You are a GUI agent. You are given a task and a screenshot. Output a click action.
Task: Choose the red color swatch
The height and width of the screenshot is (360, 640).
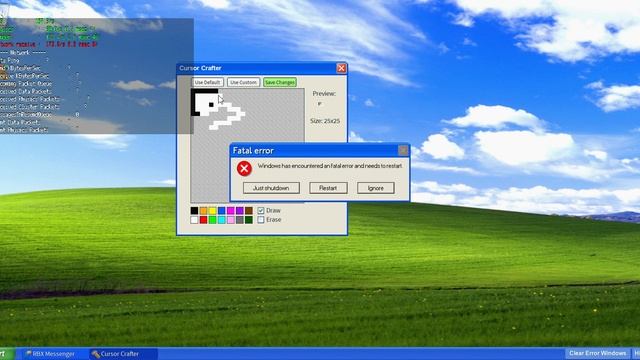203,220
